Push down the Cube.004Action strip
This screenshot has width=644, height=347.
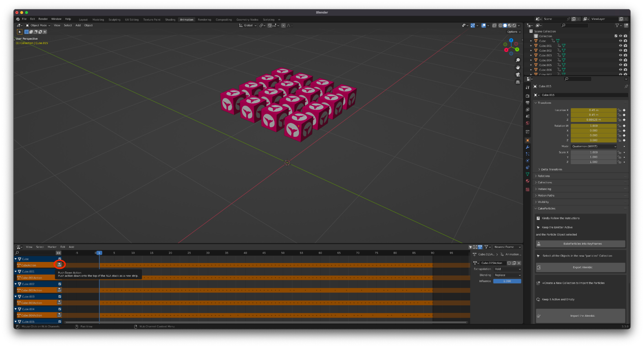pyautogui.click(x=59, y=315)
